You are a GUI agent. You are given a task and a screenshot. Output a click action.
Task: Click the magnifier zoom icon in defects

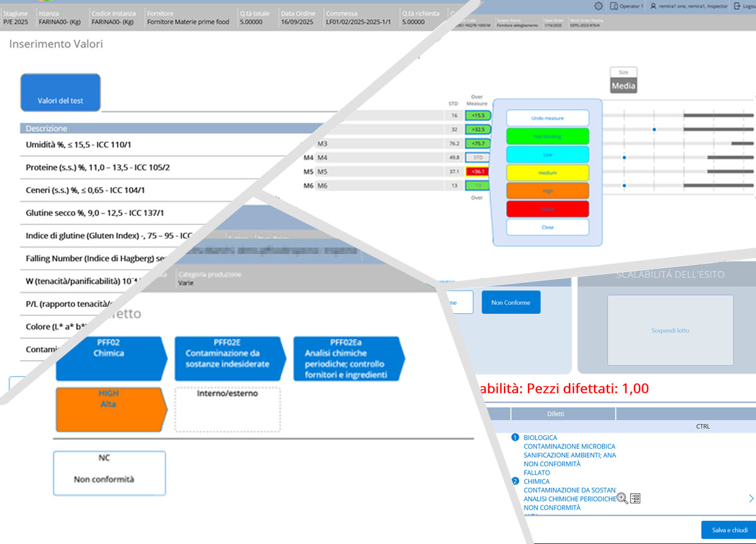[x=622, y=498]
